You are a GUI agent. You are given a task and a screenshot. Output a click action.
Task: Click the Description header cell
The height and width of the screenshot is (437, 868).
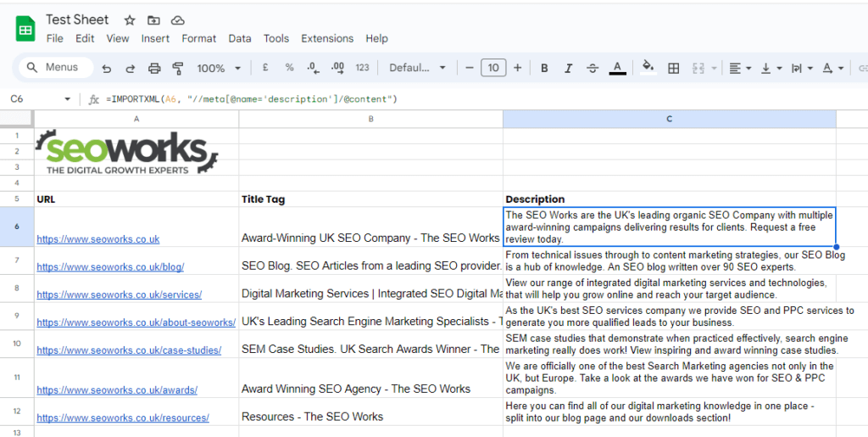point(670,199)
